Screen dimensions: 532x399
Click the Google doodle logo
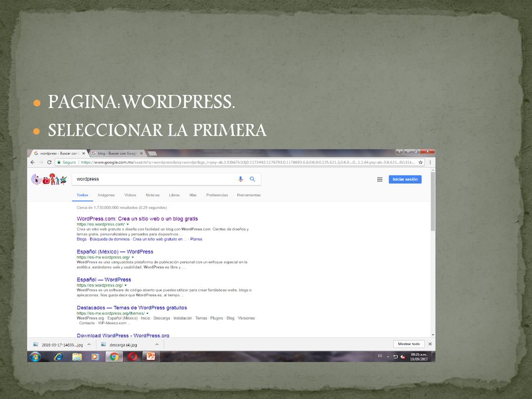click(49, 179)
